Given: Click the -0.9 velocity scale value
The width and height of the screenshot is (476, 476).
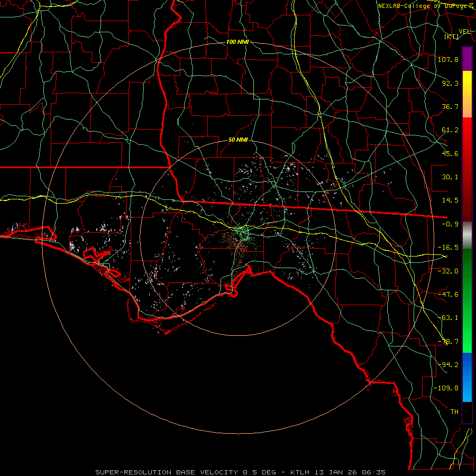Looking at the screenshot, I should (x=450, y=224).
